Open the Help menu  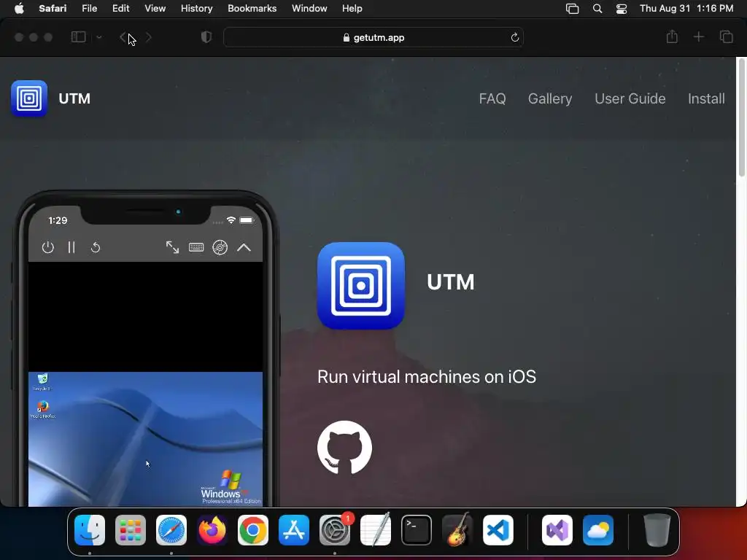[352, 8]
